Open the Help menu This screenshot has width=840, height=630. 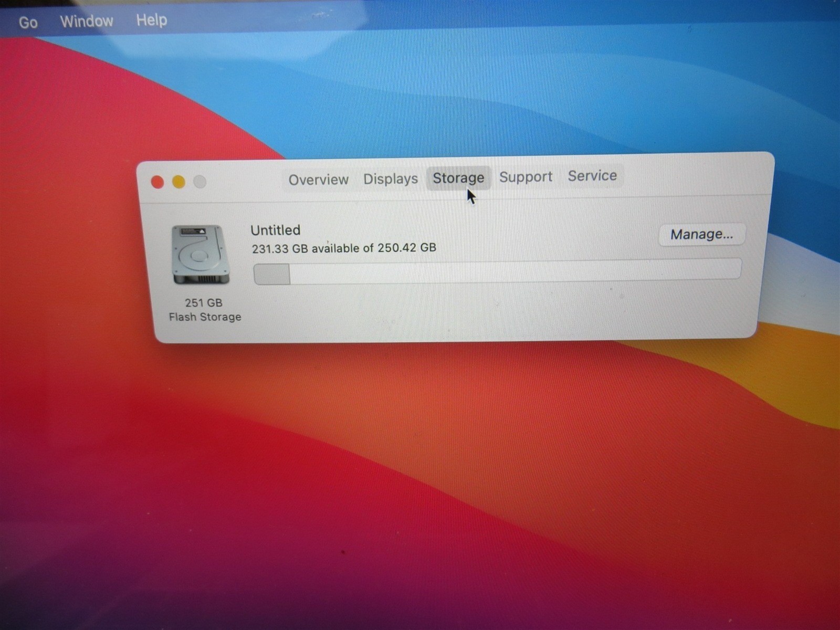pos(151,20)
